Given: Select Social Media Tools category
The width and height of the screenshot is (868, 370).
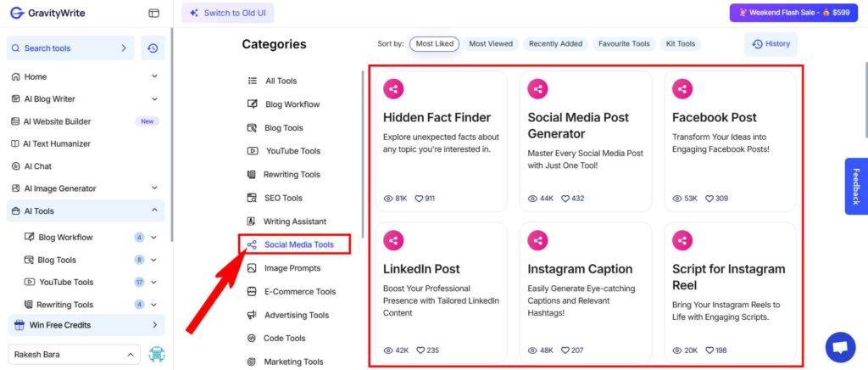Looking at the screenshot, I should [x=294, y=244].
